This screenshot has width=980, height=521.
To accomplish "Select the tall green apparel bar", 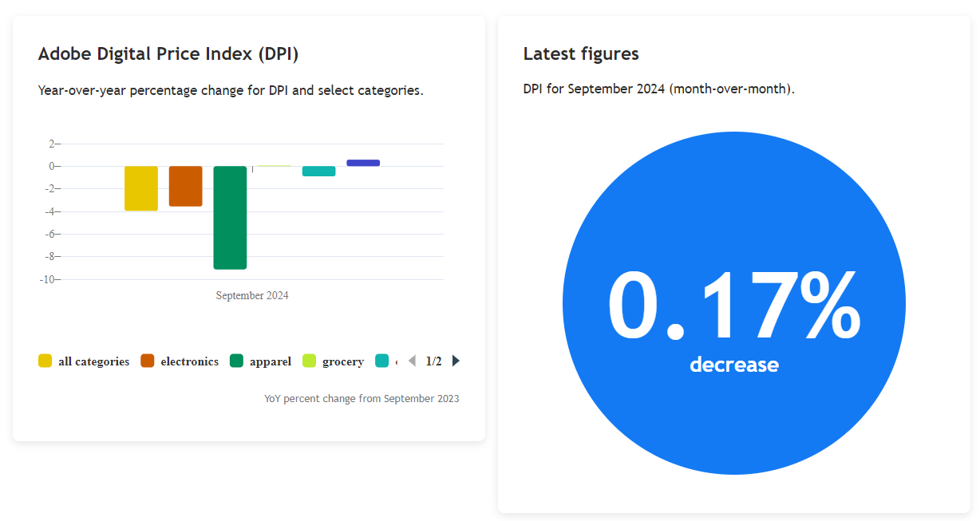I will click(x=230, y=218).
